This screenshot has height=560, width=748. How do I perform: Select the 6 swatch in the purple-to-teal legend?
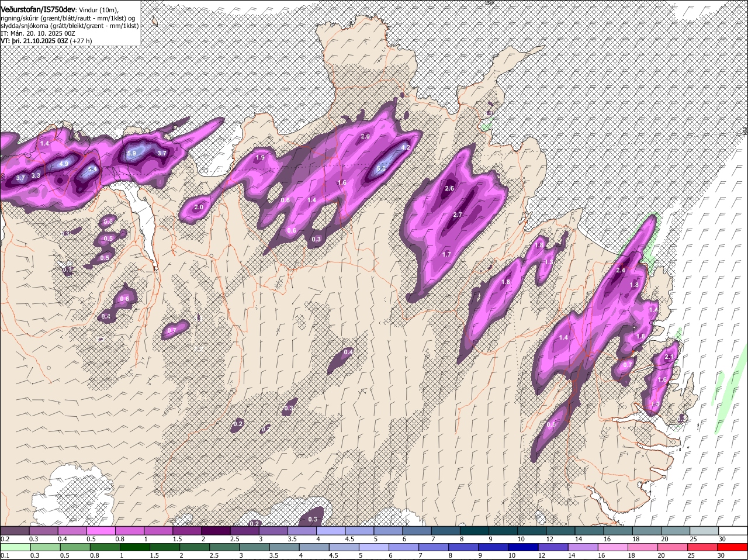(417, 531)
